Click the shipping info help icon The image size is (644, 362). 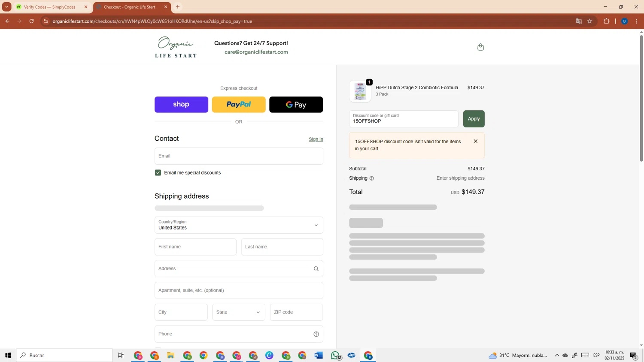(x=372, y=178)
